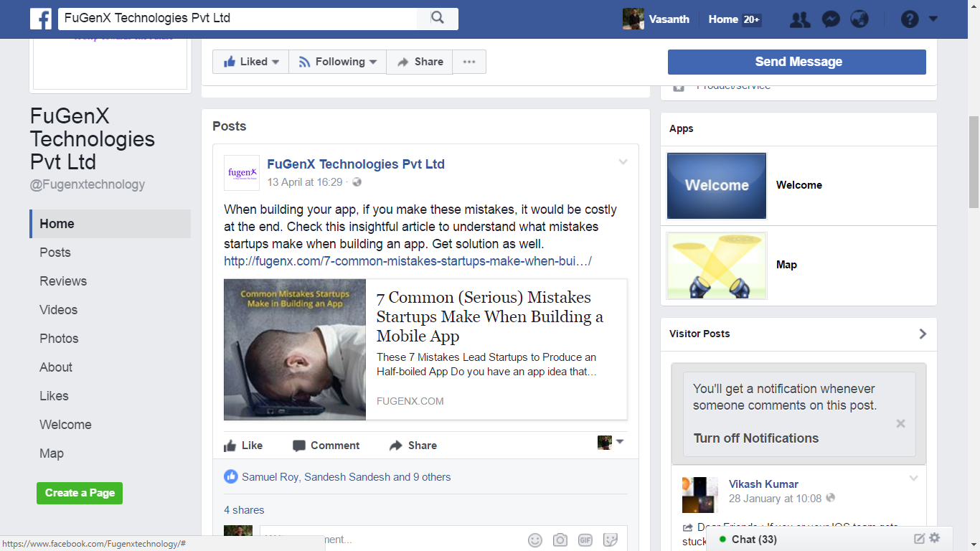Open the Notifications globe icon
Image resolution: width=980 pixels, height=551 pixels.
tap(859, 19)
